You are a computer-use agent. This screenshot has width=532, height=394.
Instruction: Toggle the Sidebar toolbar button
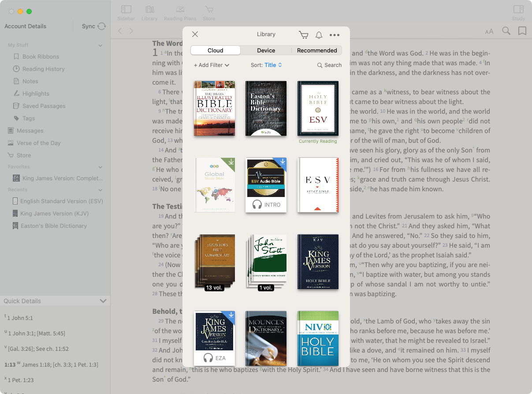pyautogui.click(x=126, y=13)
